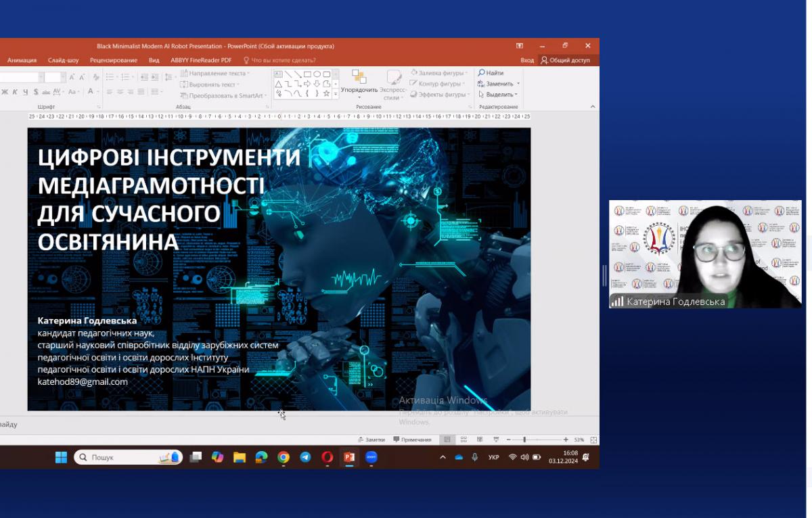Open Change Case (Aa) dropdown
Image resolution: width=812 pixels, height=518 pixels.
[74, 92]
